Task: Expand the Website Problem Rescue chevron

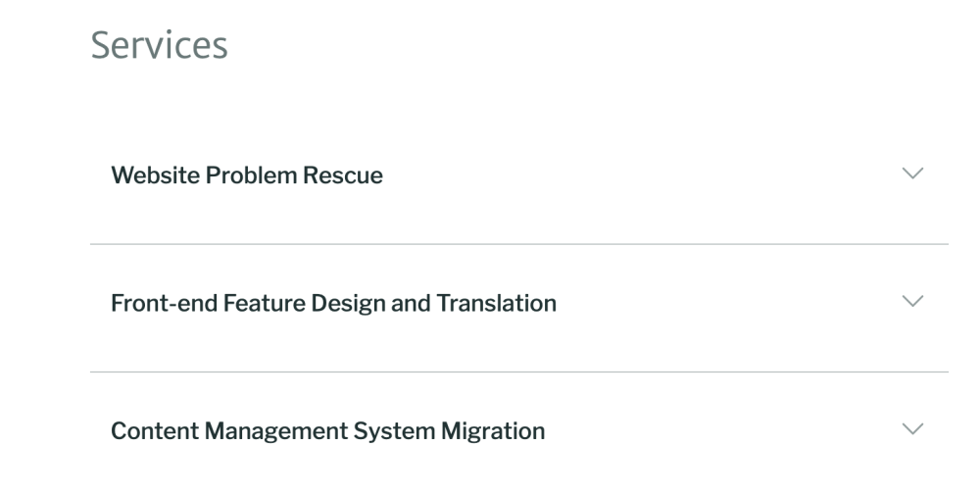Action: click(912, 174)
